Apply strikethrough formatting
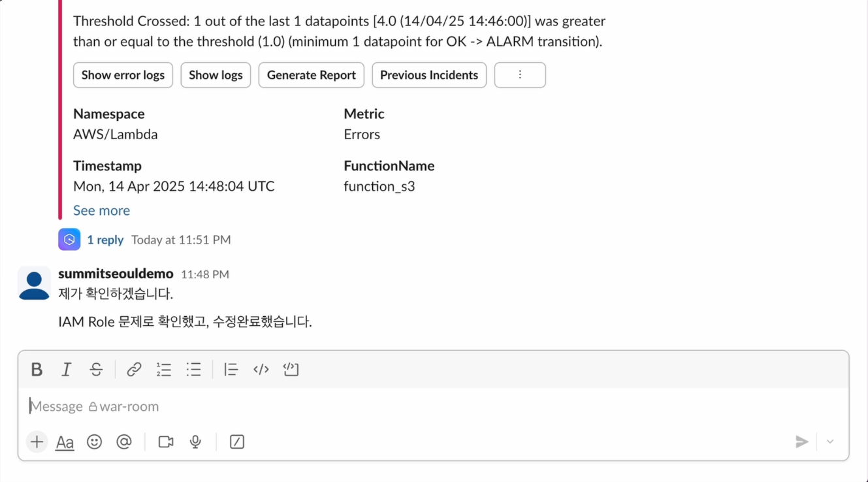868x482 pixels. [96, 370]
